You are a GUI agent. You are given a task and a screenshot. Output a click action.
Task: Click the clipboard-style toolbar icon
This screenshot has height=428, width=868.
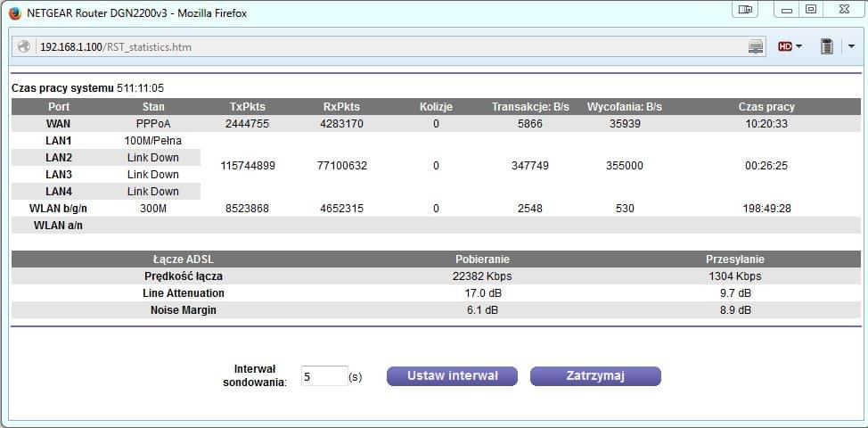point(826,46)
